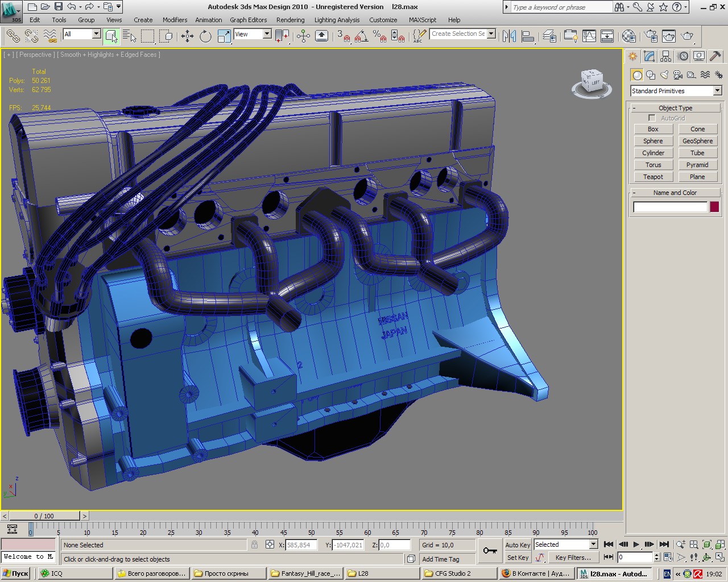Screen dimensions: 728x582
Task: Toggle Auto Key animation mode
Action: coord(518,544)
